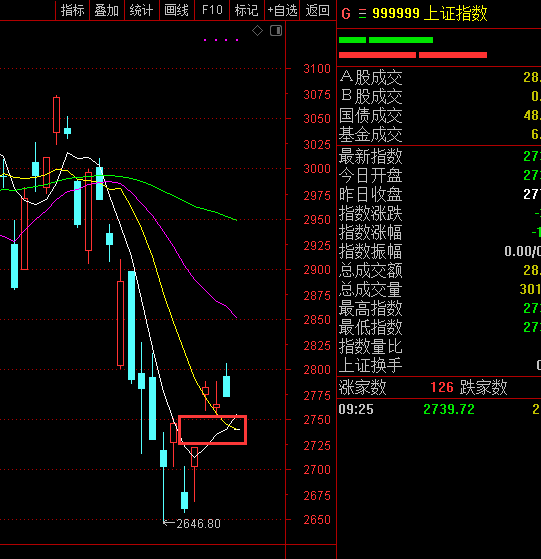
Task: Click the red bar under the title
Action: [413, 55]
